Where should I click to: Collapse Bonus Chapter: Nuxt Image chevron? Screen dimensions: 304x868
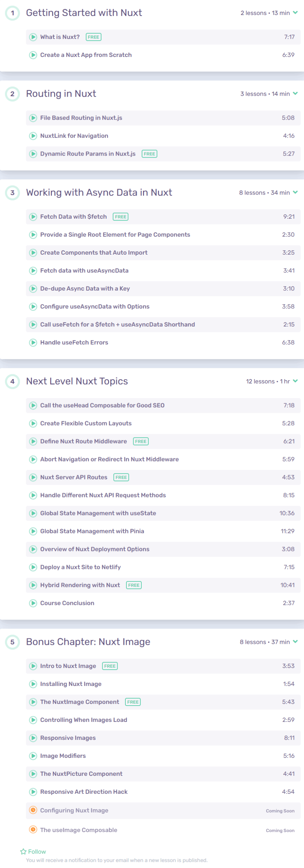click(295, 642)
